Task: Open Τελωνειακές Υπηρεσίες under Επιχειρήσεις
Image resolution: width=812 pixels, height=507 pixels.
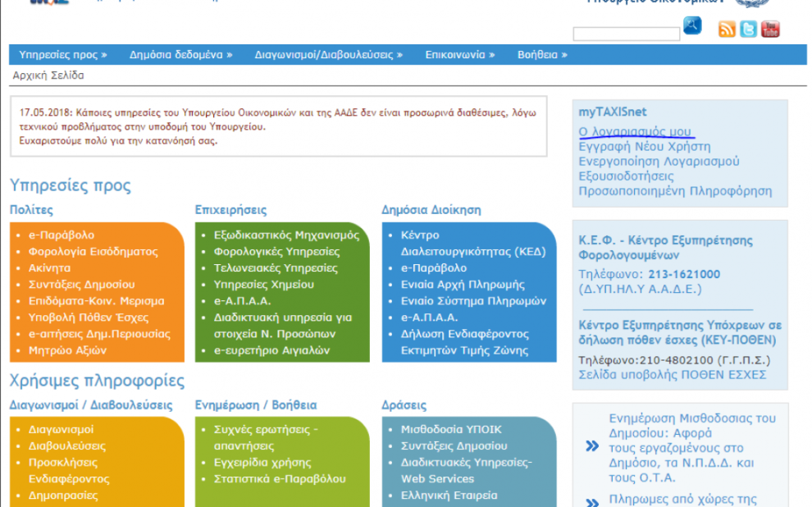Action: click(276, 267)
